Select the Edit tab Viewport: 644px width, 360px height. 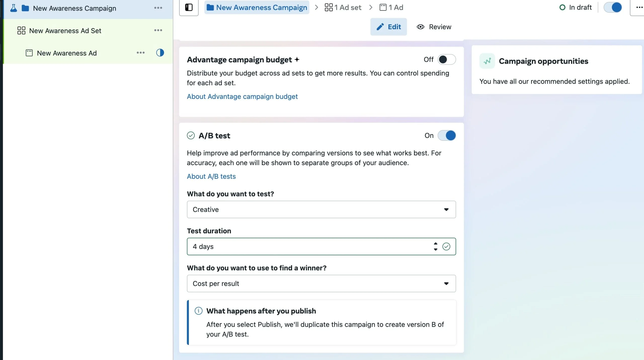point(388,27)
